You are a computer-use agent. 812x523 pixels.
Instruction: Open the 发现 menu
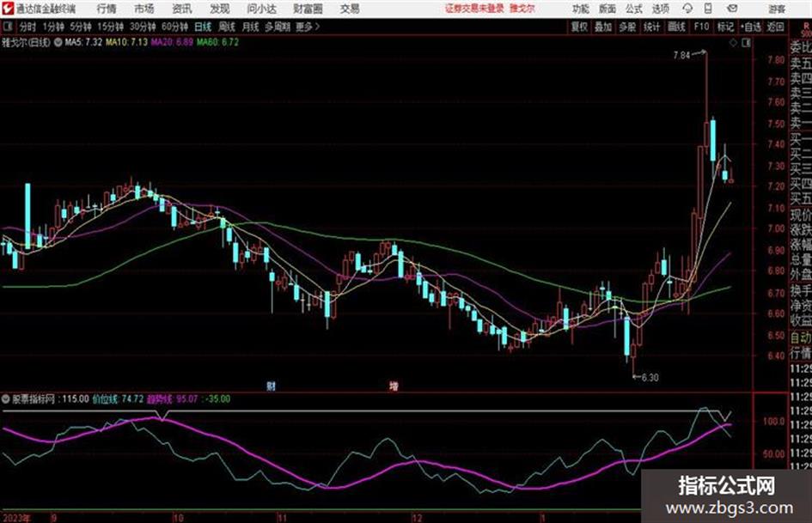(x=220, y=9)
